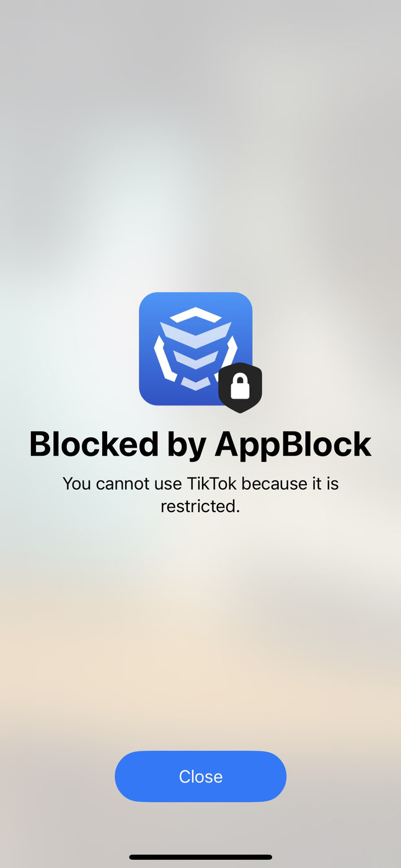Tap the word "restricted." in the description
This screenshot has width=401, height=868.
[x=200, y=507]
